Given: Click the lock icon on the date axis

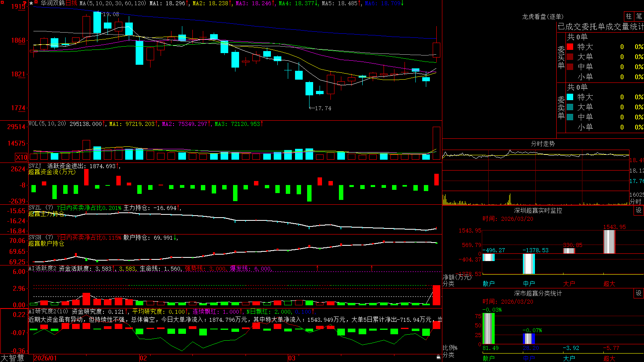Looking at the screenshot, I should tap(438, 357).
